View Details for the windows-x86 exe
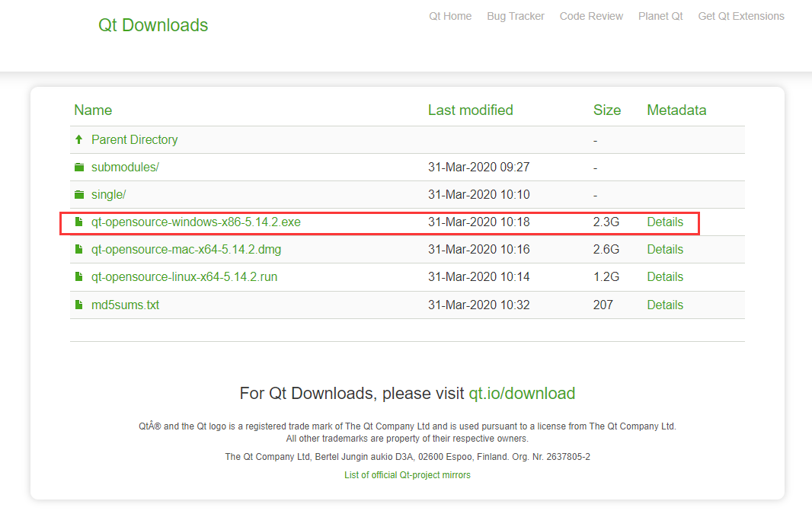Viewport: 812px width, 514px height. (x=665, y=222)
